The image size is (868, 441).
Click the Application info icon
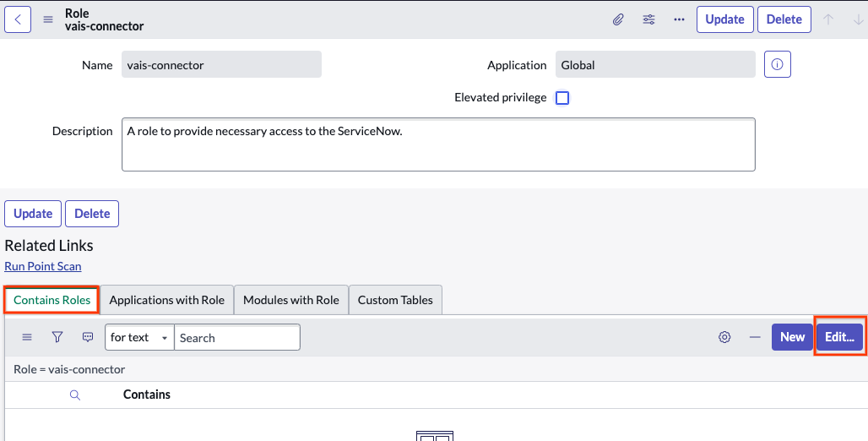(x=777, y=64)
